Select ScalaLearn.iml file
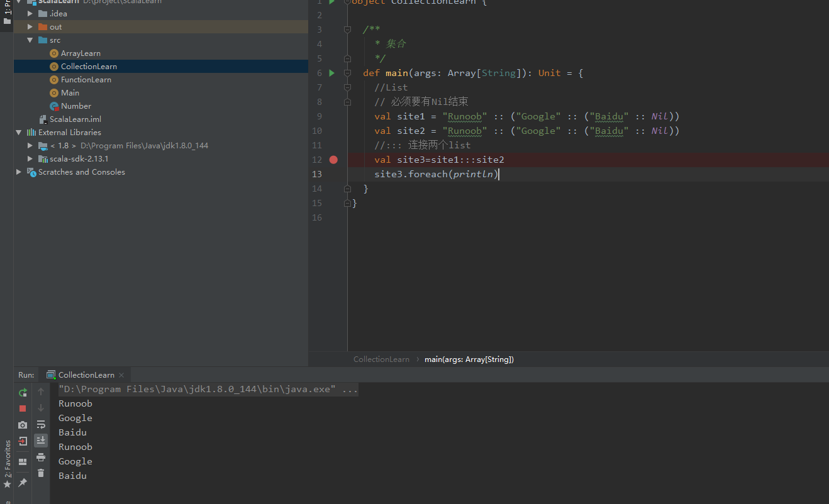Image resolution: width=829 pixels, height=504 pixels. (x=75, y=119)
